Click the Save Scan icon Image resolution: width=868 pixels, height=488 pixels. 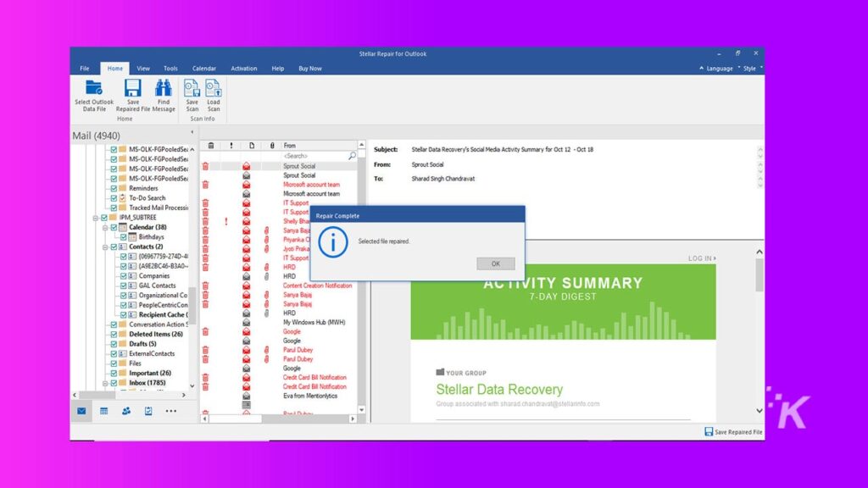tap(192, 87)
